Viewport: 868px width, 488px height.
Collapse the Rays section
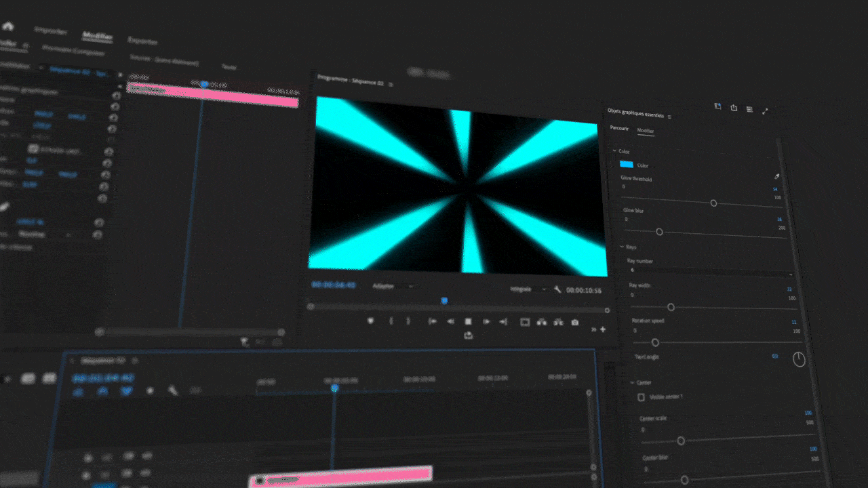click(x=623, y=247)
